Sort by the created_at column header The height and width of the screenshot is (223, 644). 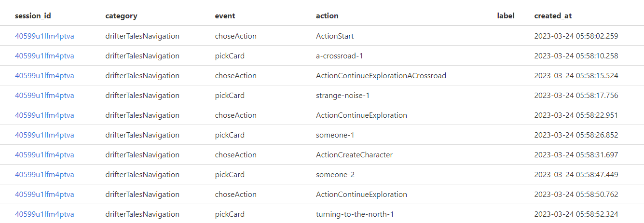[x=553, y=15]
